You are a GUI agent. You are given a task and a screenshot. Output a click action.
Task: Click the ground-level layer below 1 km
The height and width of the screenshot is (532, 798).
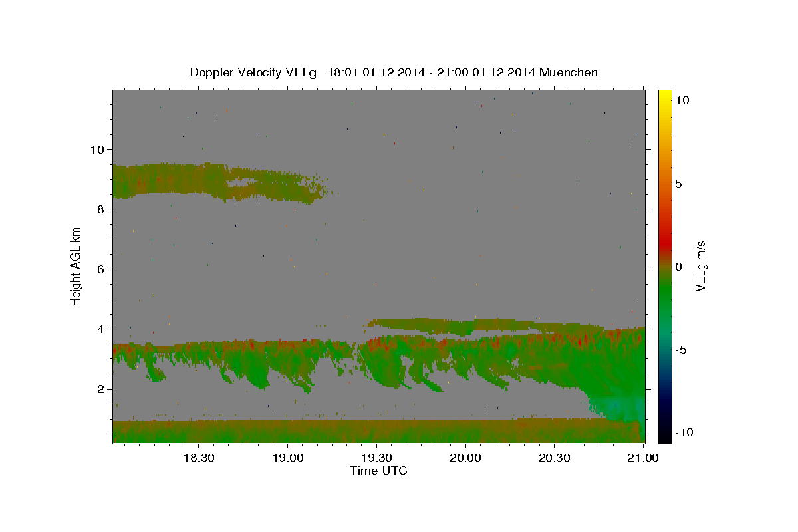pos(378,431)
